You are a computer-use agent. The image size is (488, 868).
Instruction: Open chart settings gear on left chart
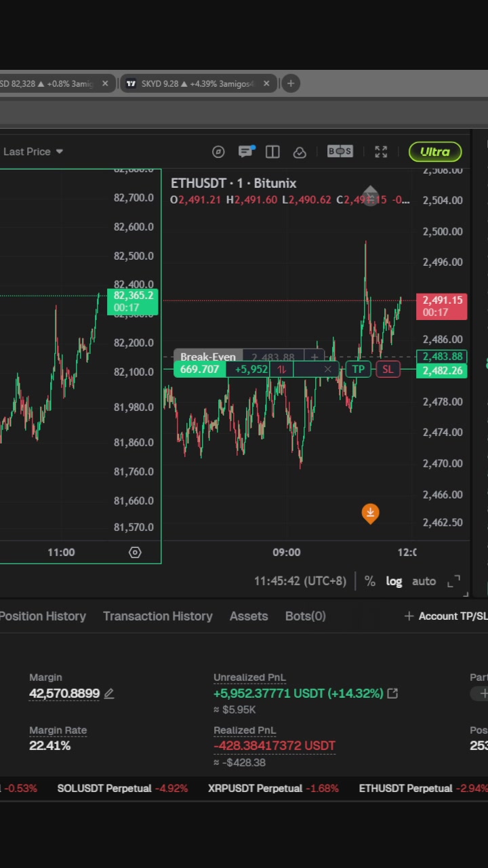[x=135, y=553]
